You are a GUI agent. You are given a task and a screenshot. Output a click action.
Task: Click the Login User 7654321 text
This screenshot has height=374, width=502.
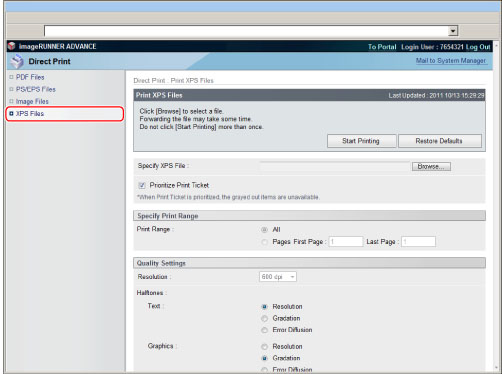(x=433, y=47)
